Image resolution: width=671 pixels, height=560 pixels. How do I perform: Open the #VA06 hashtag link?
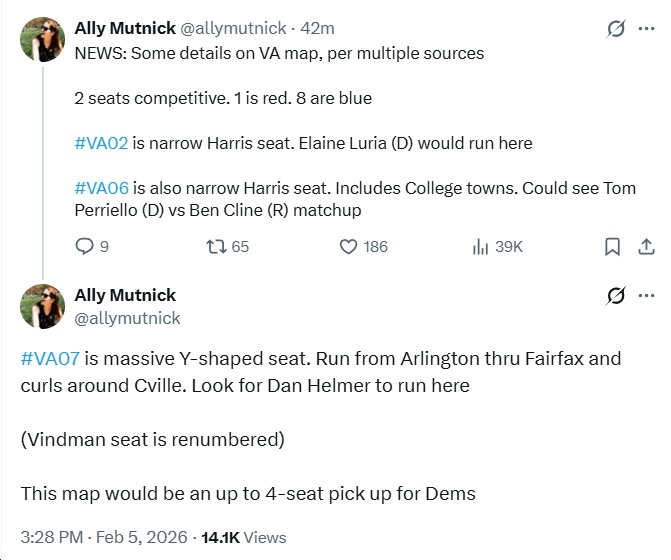pos(102,188)
